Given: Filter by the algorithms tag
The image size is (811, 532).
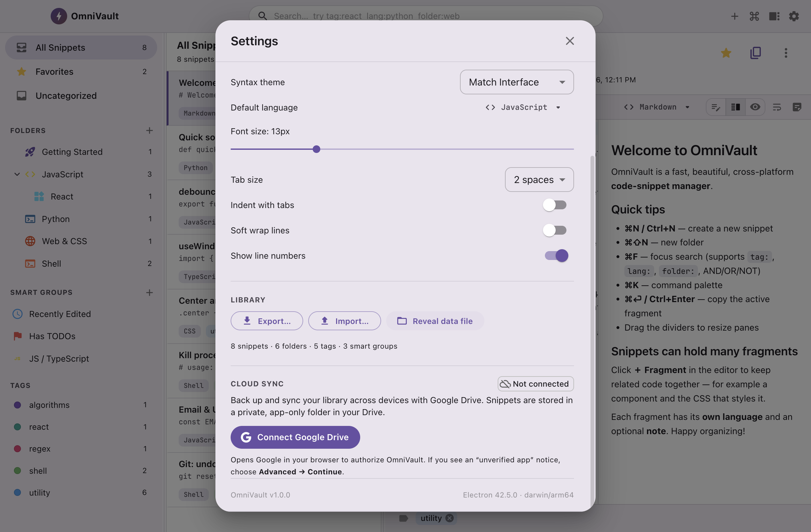Looking at the screenshot, I should pyautogui.click(x=81, y=405).
